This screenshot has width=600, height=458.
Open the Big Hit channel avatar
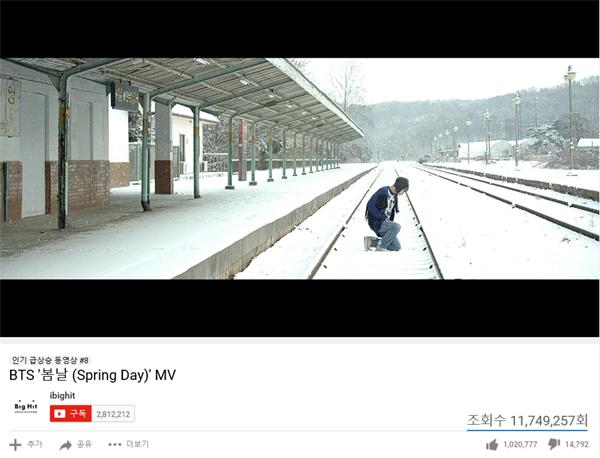pos(26,407)
